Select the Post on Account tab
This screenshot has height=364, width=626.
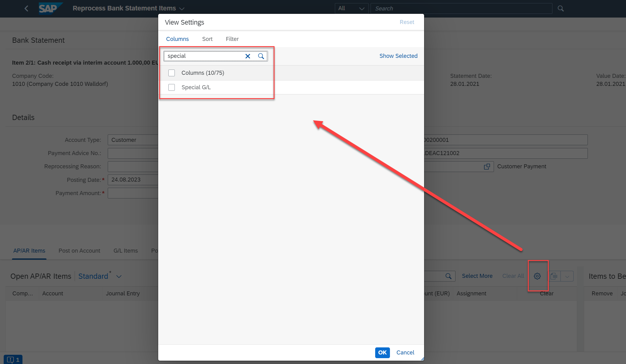click(79, 251)
